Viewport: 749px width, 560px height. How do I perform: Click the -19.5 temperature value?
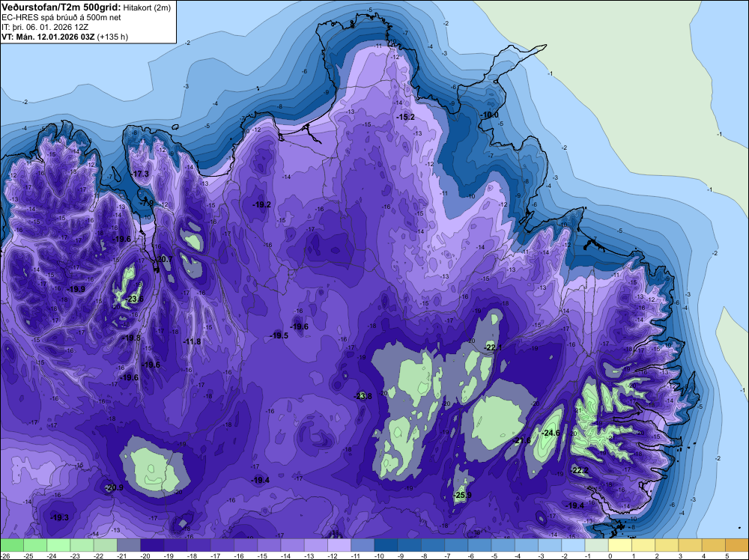[279, 336]
